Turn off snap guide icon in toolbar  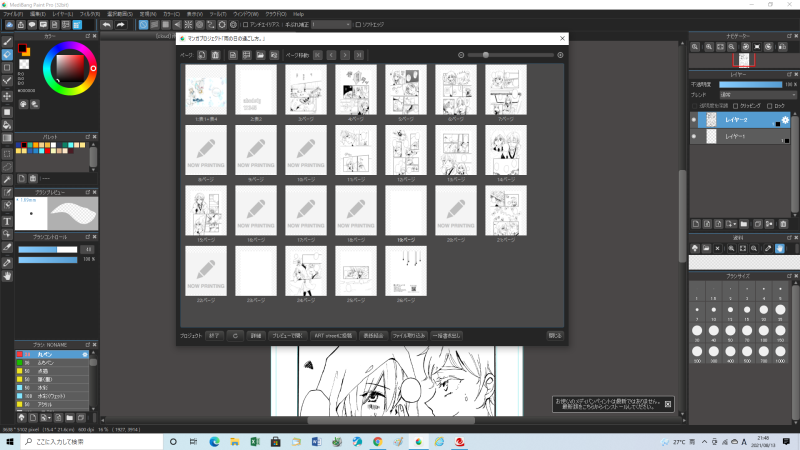143,24
